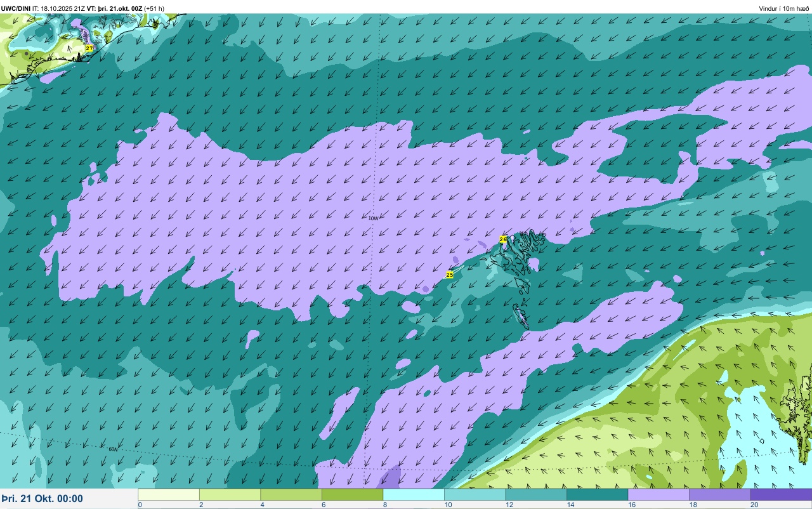
Task: Select the light yellow-green 2–4 legend swatch
Action: 230,494
